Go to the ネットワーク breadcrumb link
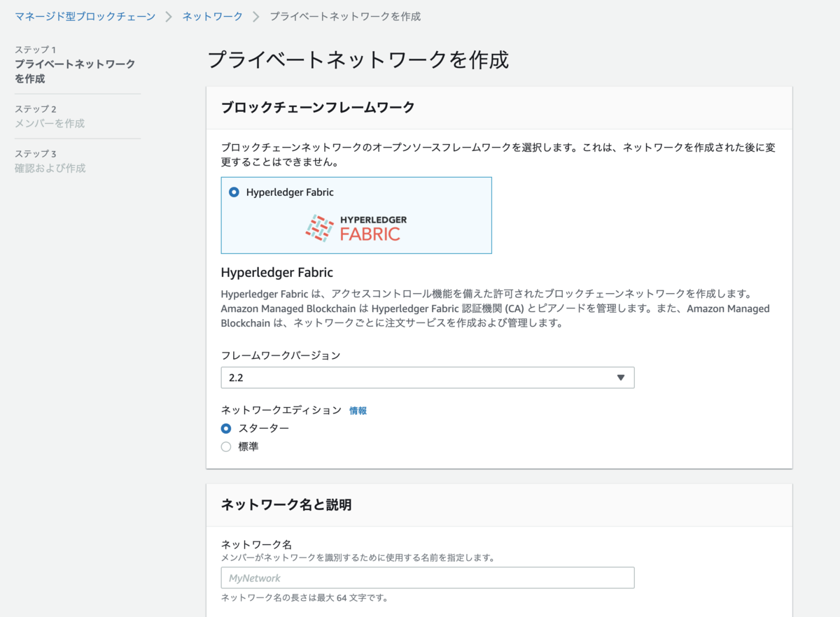 213,16
